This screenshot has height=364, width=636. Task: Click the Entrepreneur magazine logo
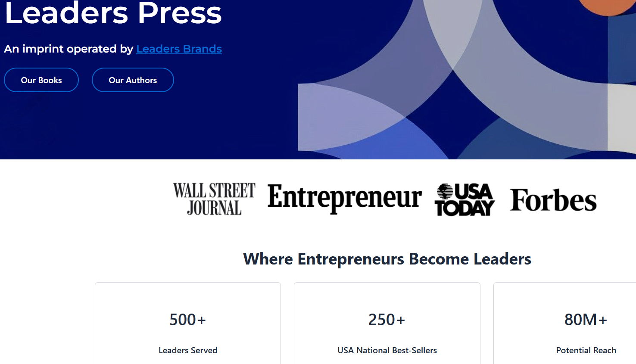point(345,198)
